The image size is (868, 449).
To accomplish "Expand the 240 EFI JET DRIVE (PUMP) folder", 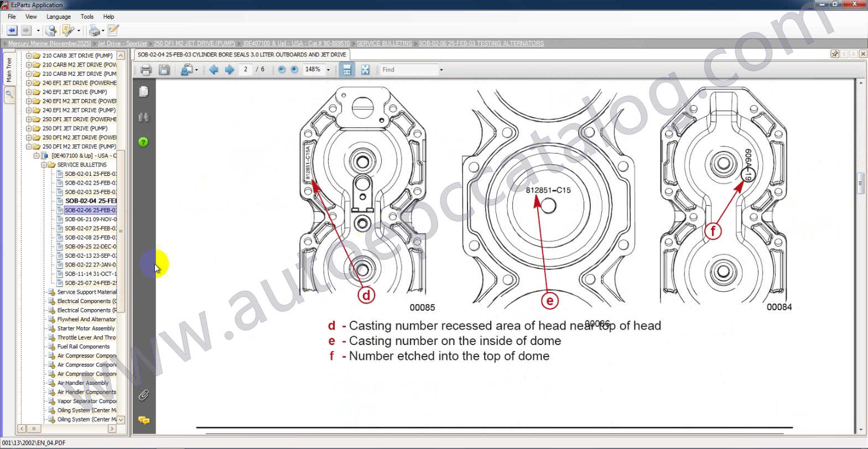I will tap(29, 92).
